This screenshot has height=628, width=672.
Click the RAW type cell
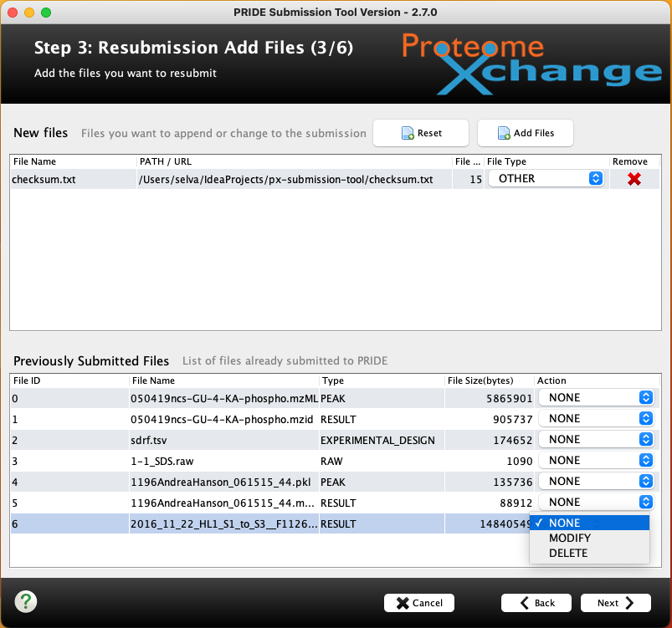(x=382, y=462)
